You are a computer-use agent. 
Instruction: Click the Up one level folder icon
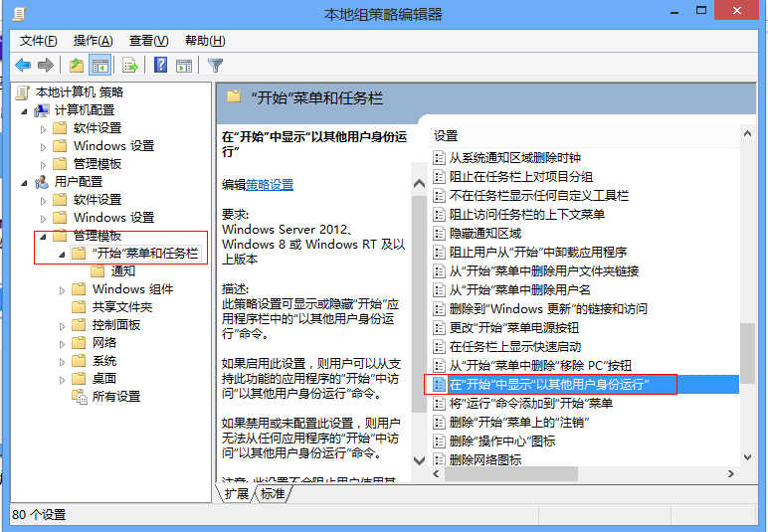coord(77,65)
